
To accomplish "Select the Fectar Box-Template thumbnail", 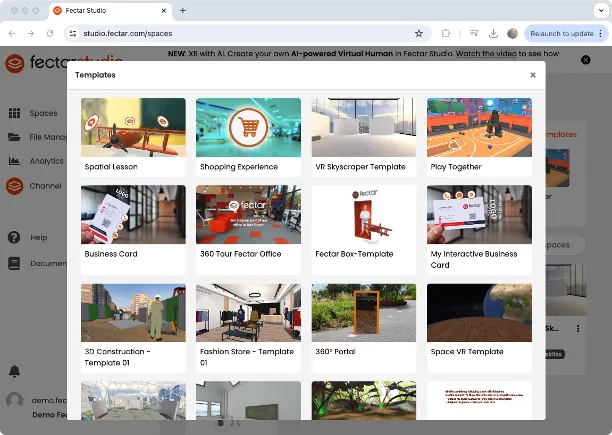I will pyautogui.click(x=364, y=215).
